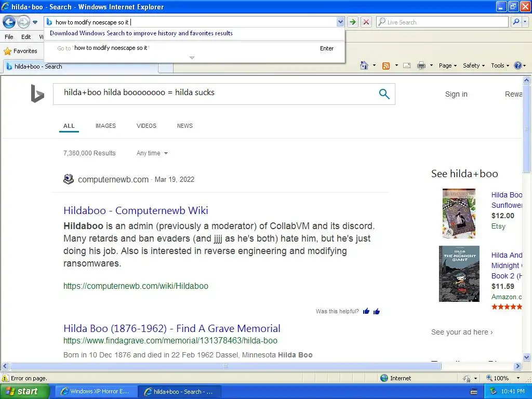Image resolution: width=532 pixels, height=399 pixels.
Task: Open Hilda Boo Find A Grave result
Action: (x=171, y=328)
